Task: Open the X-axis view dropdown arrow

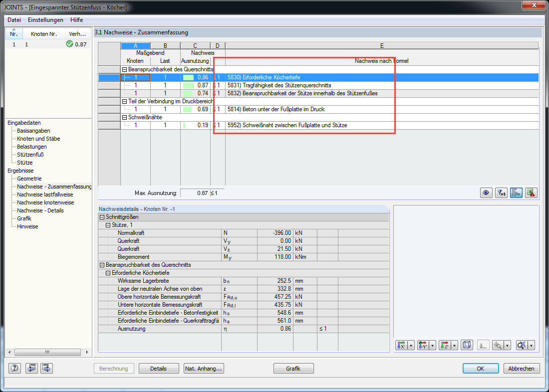Action: (x=411, y=346)
